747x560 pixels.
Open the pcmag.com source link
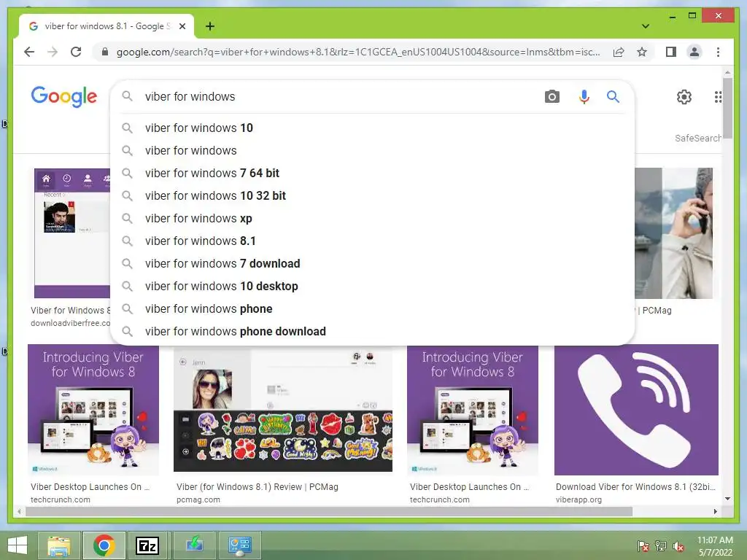coord(198,499)
